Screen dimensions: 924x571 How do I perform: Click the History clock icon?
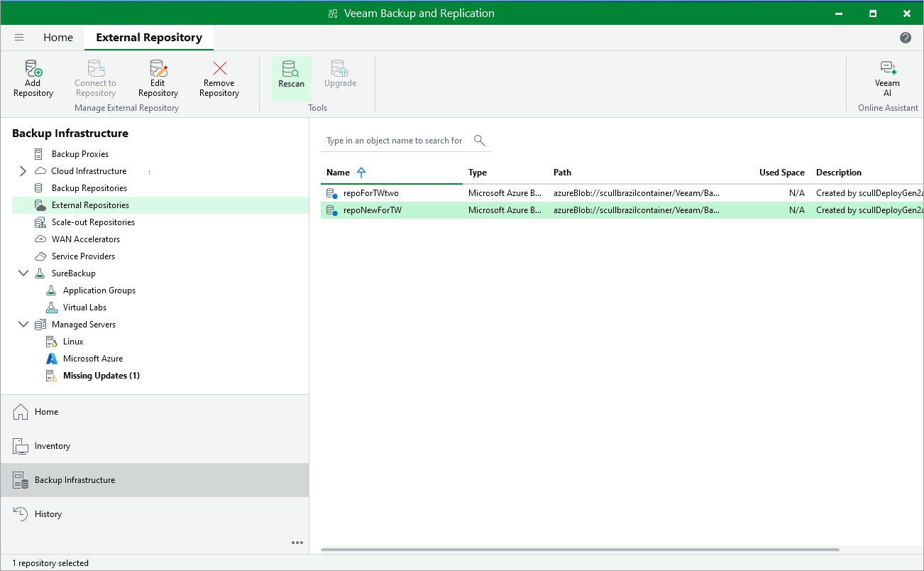pyautogui.click(x=21, y=514)
